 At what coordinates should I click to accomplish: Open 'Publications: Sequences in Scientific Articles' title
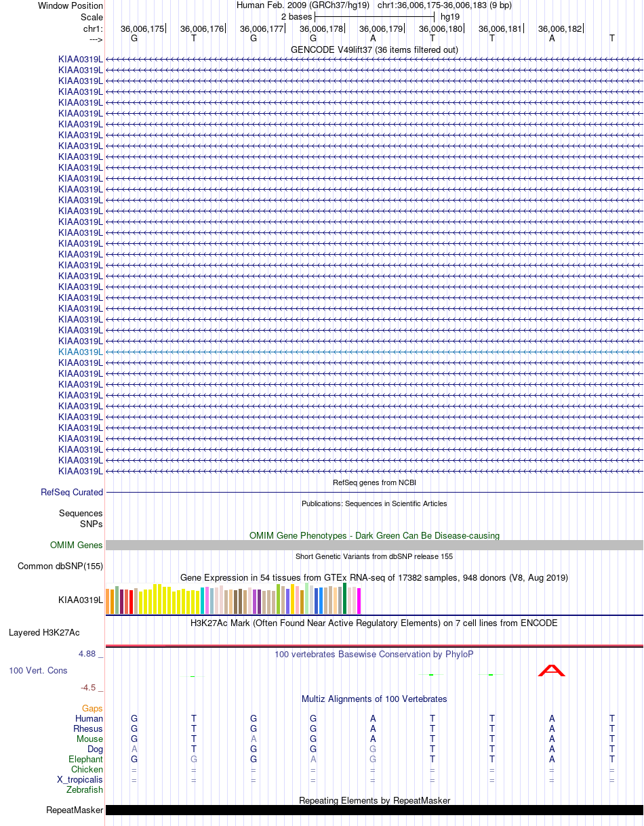click(374, 503)
